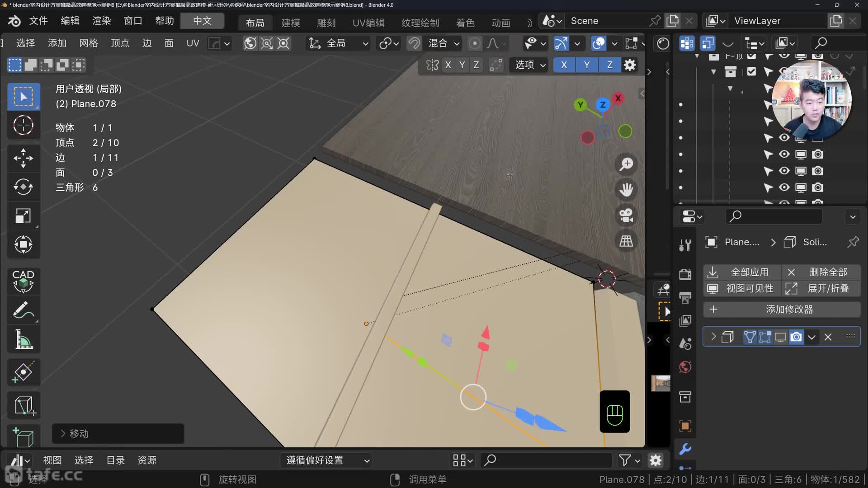The width and height of the screenshot is (868, 488).
Task: Toggle modifier render camera visibility
Action: pyautogui.click(x=796, y=337)
